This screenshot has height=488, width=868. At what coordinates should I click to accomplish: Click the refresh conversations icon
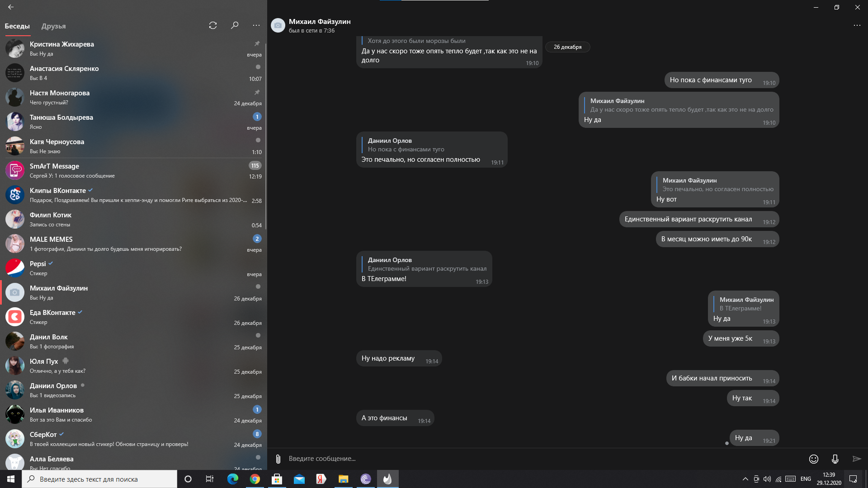click(213, 25)
